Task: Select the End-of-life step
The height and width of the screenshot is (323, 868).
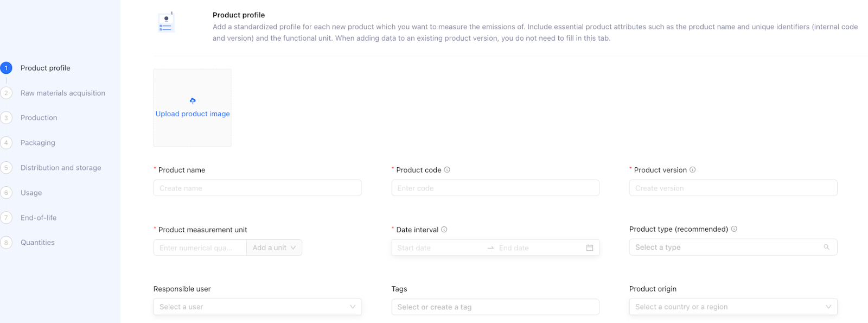Action: click(x=39, y=218)
